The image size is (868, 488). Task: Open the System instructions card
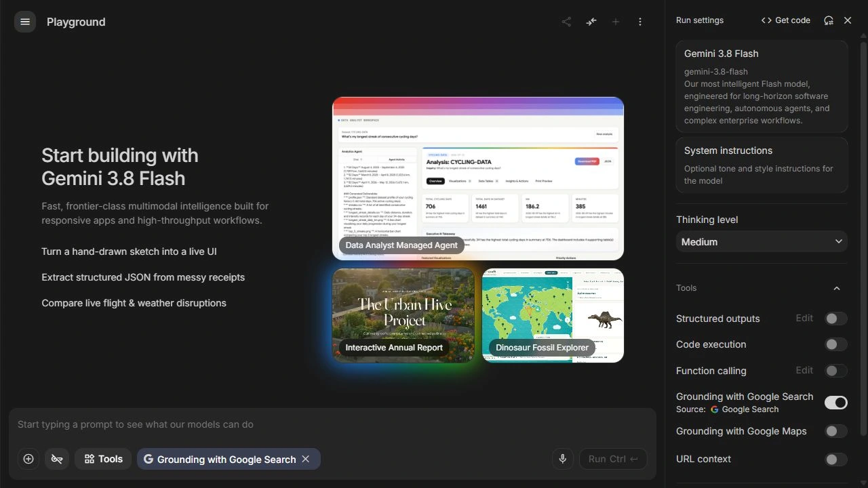click(762, 165)
